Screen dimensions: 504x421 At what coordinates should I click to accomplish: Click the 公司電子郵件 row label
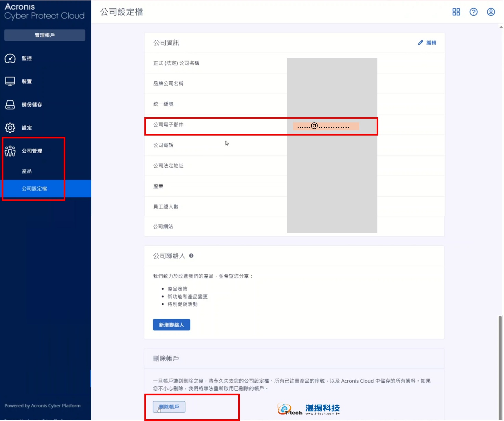pyautogui.click(x=168, y=125)
